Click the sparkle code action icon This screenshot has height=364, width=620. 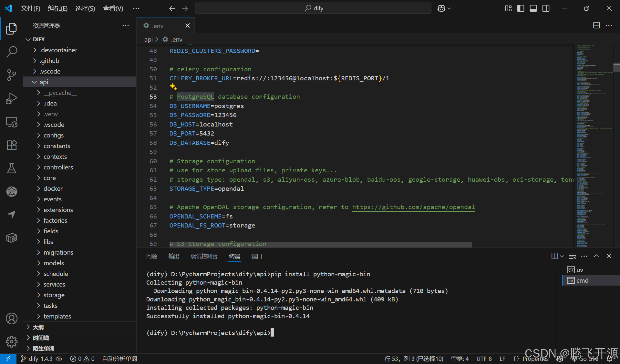[173, 87]
